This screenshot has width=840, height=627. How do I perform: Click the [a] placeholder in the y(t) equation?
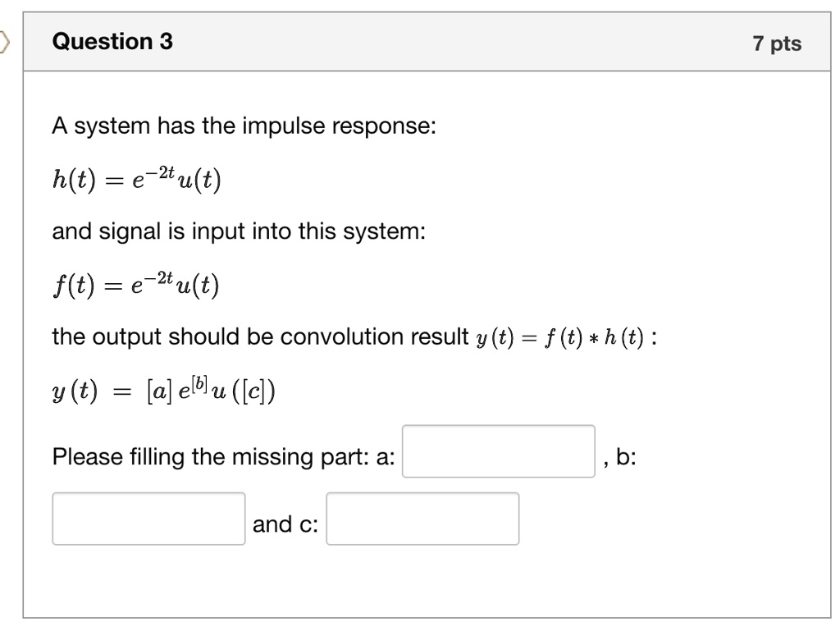[x=160, y=391]
